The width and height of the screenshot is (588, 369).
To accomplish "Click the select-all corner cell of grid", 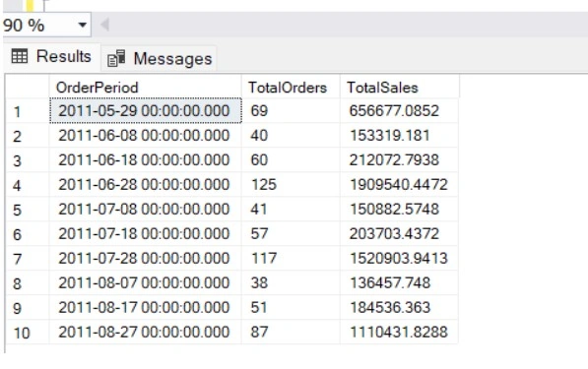I will [x=28, y=87].
